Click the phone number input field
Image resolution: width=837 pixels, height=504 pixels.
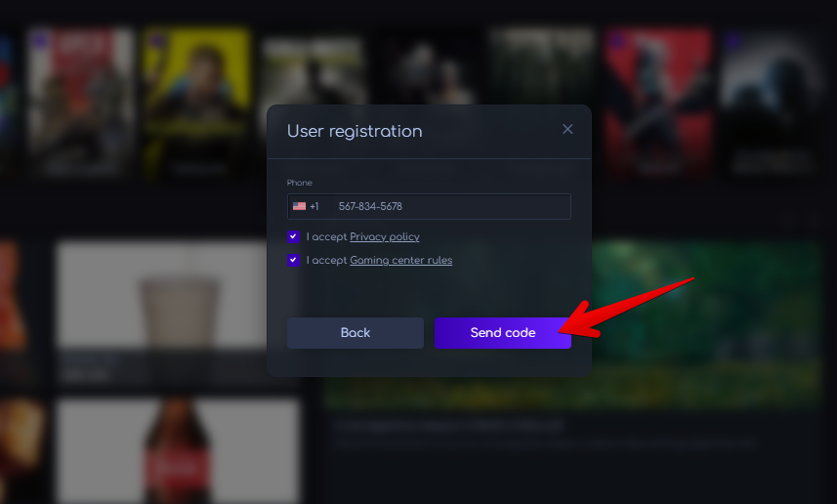click(x=449, y=207)
